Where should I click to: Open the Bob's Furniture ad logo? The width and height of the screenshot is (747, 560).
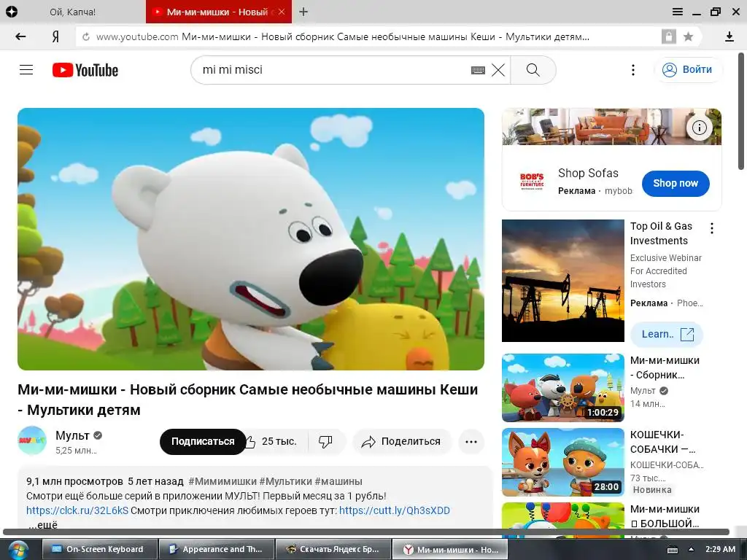coord(532,182)
